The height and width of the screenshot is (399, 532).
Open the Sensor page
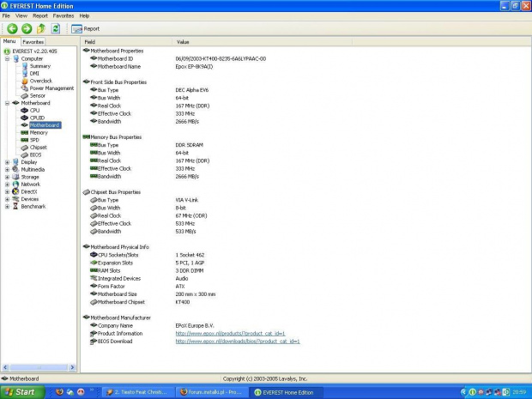pos(37,95)
